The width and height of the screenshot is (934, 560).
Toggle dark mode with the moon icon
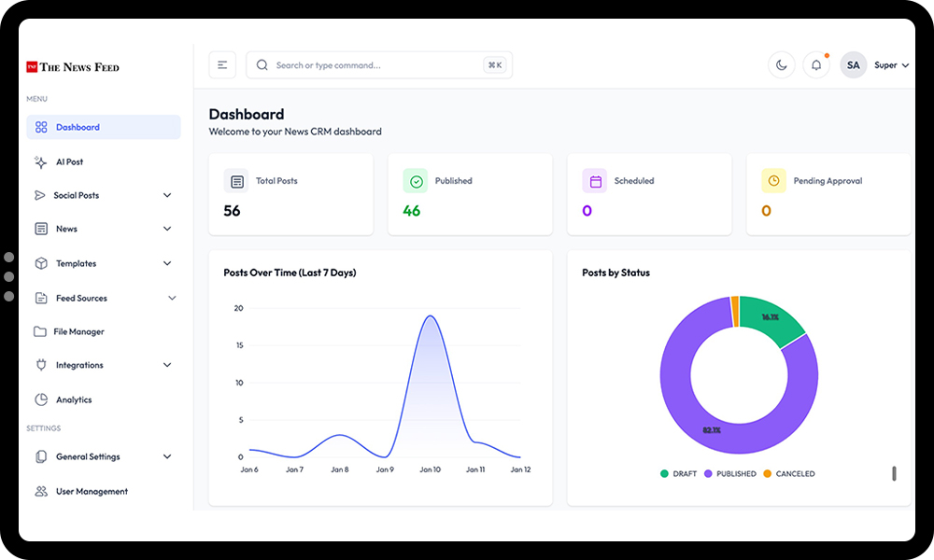click(x=781, y=64)
